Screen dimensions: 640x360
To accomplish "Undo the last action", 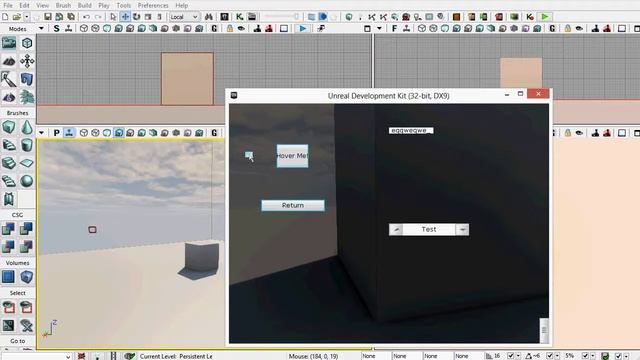I will coord(86,17).
